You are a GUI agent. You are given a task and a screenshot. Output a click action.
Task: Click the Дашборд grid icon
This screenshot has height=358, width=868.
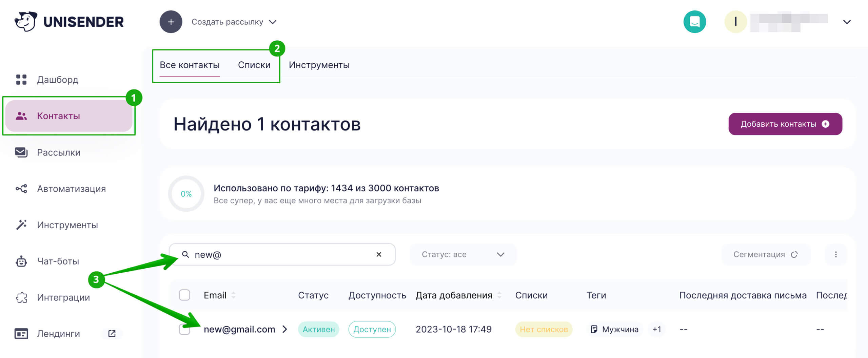[21, 80]
